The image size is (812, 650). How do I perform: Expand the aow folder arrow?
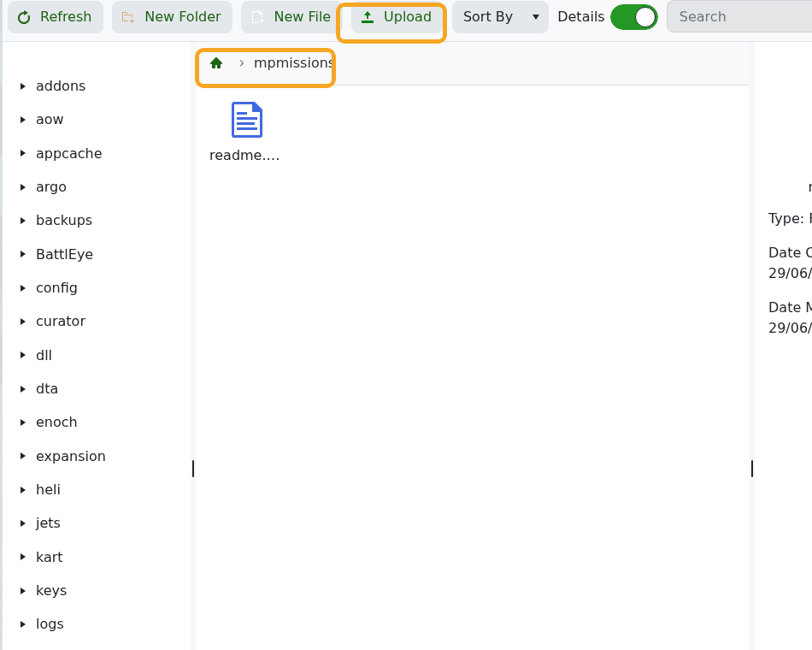pos(23,120)
